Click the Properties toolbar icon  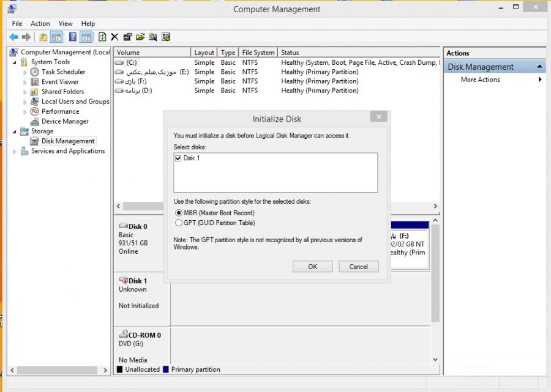point(127,37)
